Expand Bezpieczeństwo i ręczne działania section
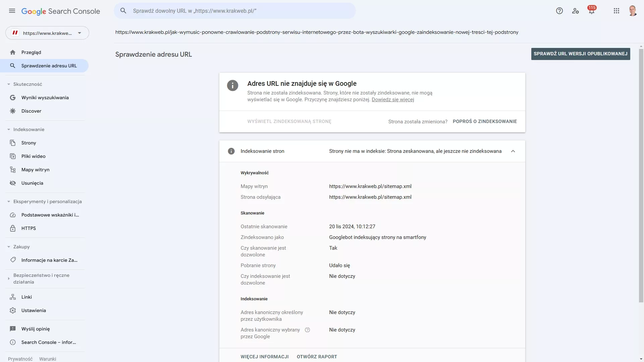The height and width of the screenshot is (362, 644). pos(9,279)
